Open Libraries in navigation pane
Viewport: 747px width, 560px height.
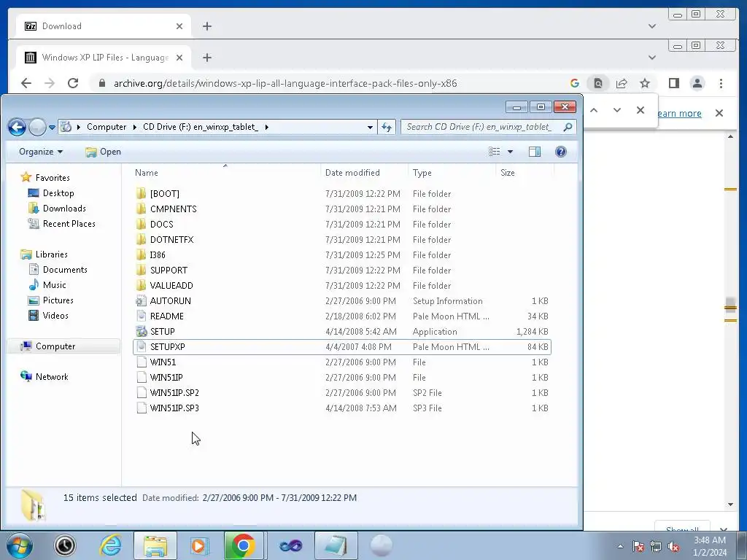44,254
